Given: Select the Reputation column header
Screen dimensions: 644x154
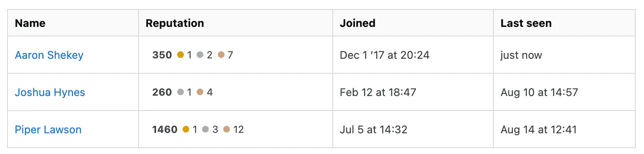Looking at the screenshot, I should coord(175,23).
